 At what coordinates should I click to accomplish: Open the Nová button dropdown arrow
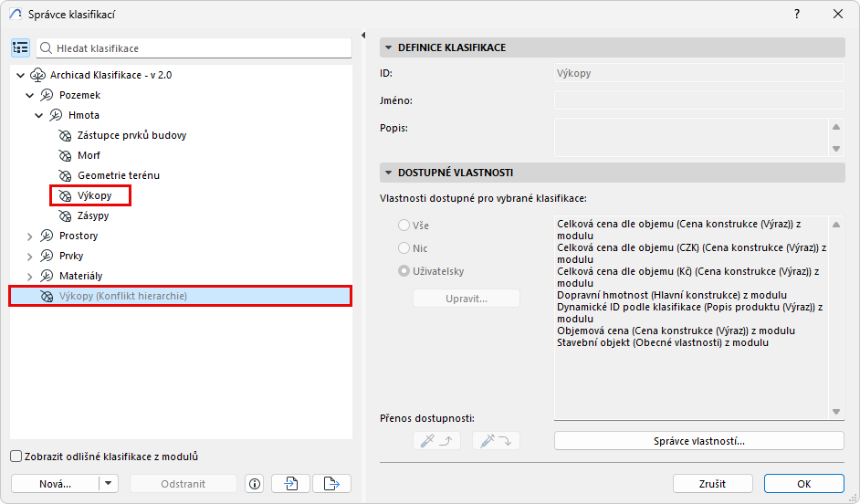(109, 484)
